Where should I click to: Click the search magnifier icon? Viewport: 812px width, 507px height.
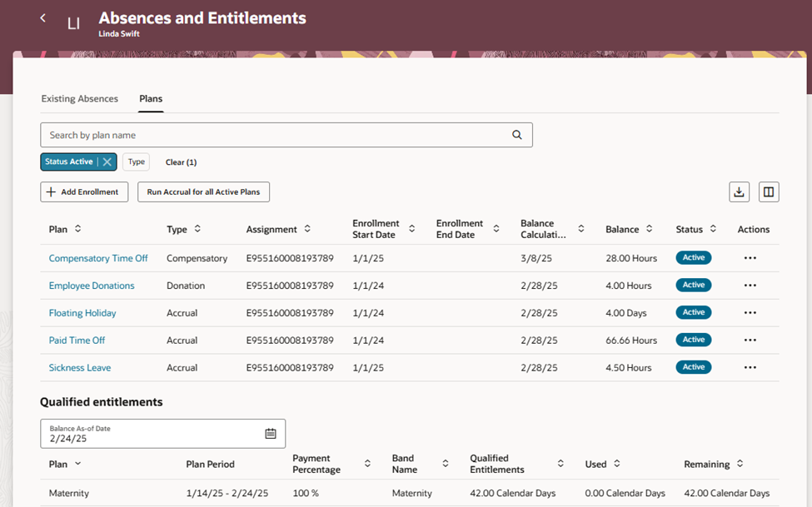(517, 135)
